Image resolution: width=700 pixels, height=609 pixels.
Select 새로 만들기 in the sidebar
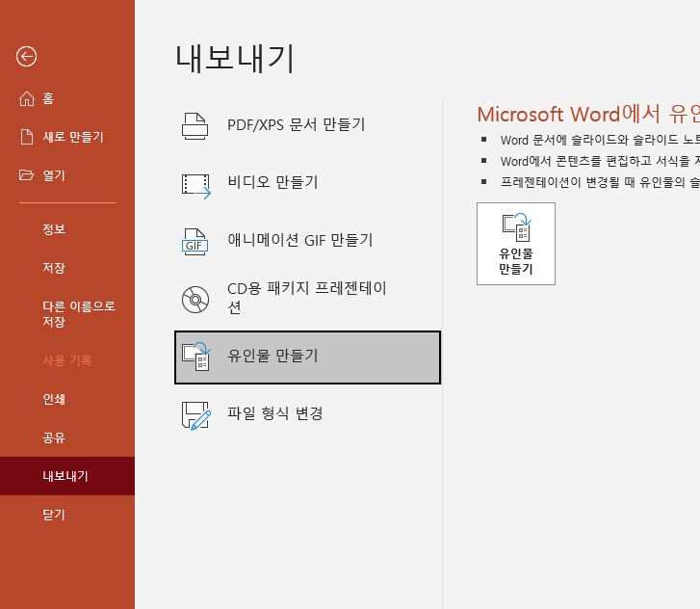tap(67, 137)
